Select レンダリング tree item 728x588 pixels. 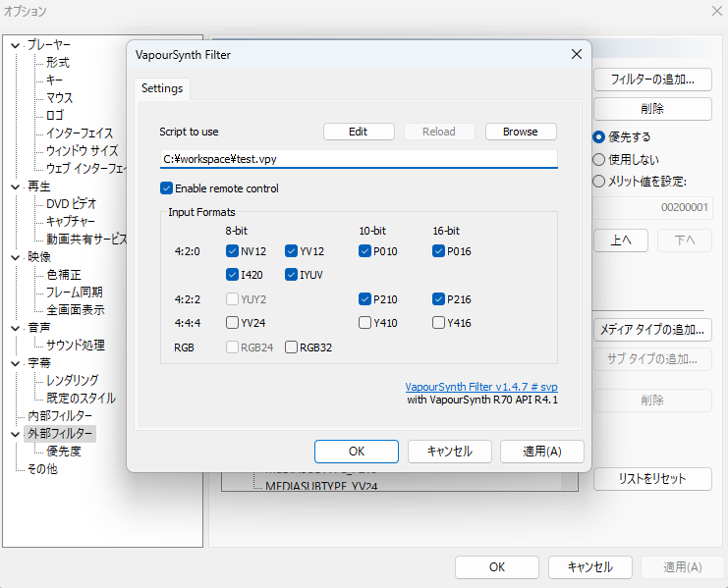(x=73, y=380)
